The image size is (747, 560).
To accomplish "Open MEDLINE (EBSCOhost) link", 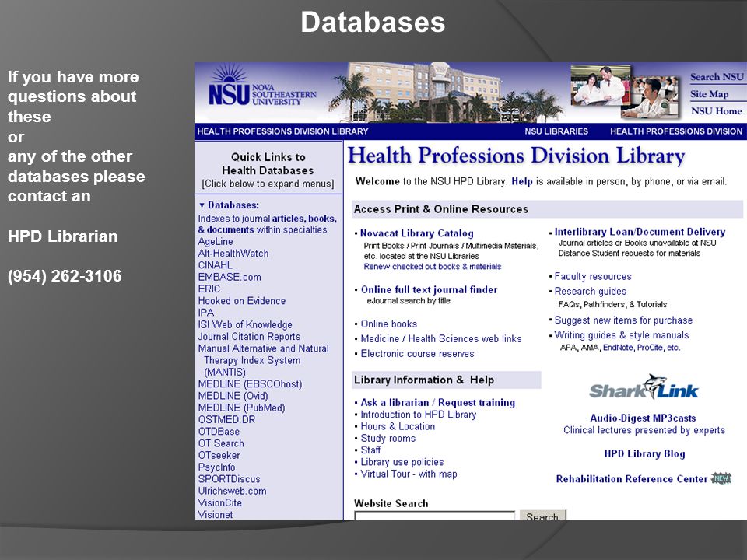I will click(250, 384).
